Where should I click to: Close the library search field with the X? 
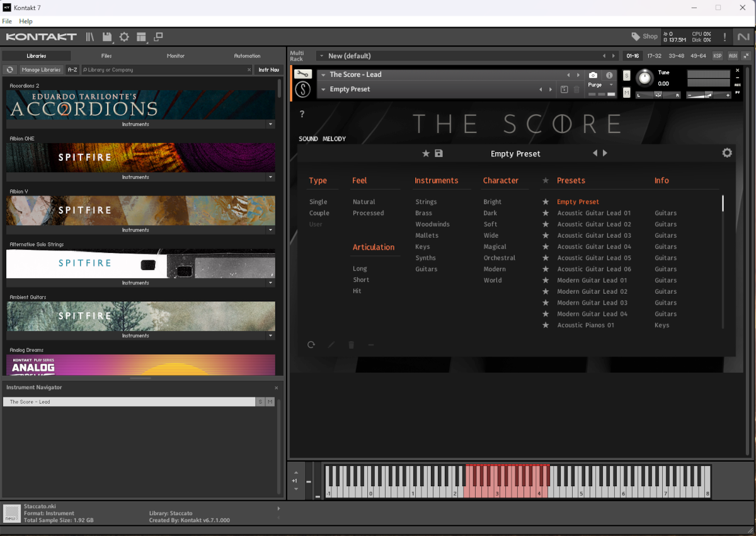pyautogui.click(x=249, y=70)
